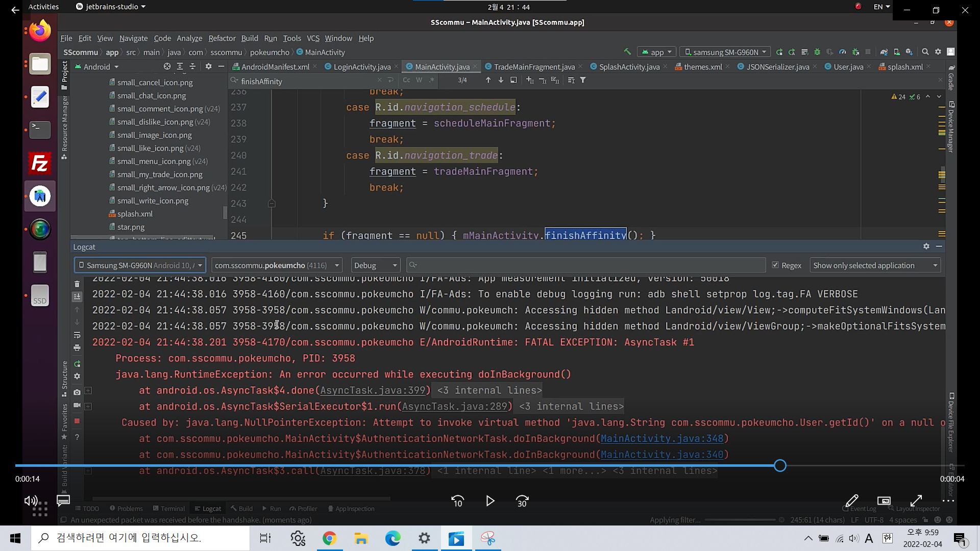This screenshot has width=980, height=551.
Task: Open the Debug log level dropdown
Action: [375, 265]
